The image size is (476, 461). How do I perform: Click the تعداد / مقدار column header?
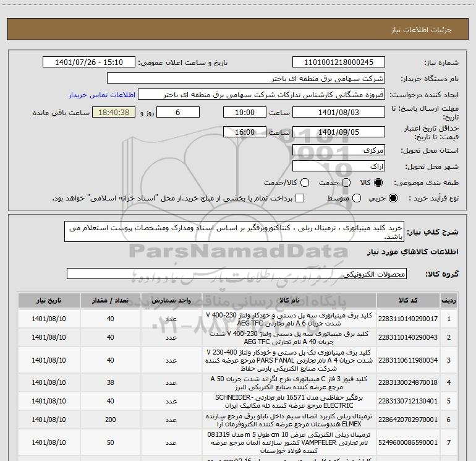point(110,301)
